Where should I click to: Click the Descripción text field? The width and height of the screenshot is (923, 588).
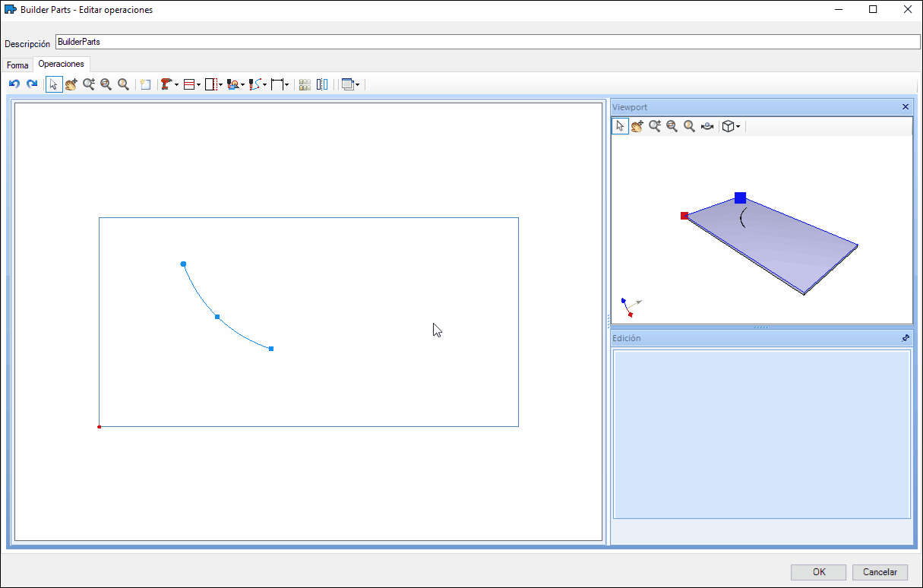[486, 42]
